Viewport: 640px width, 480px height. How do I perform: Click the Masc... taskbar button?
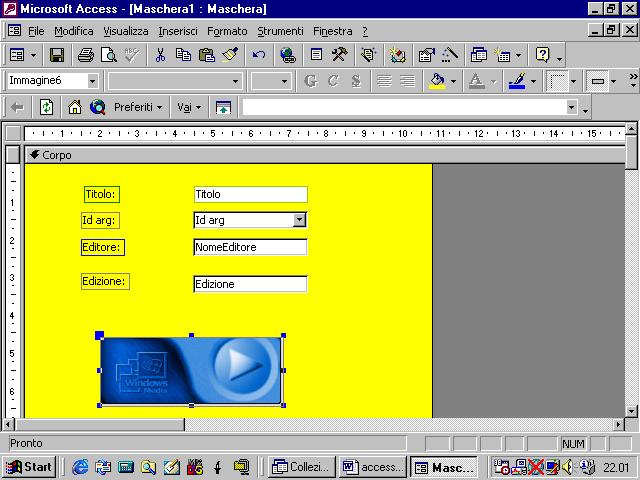[443, 467]
